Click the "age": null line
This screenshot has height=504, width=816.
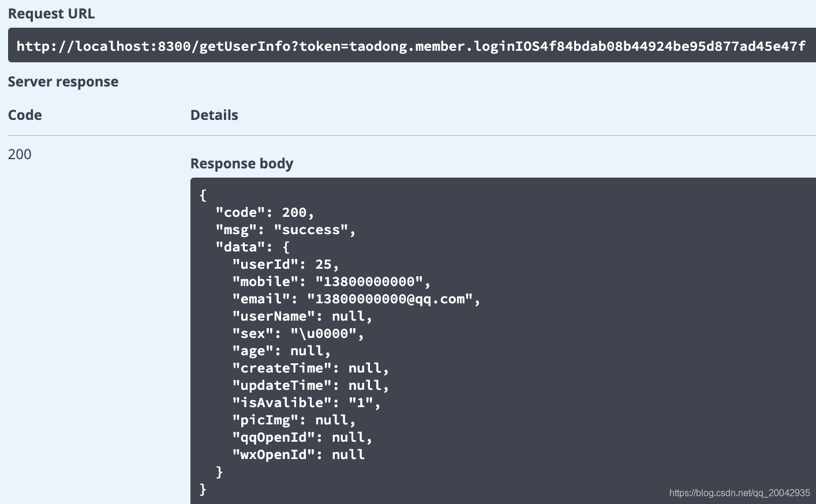[282, 351]
